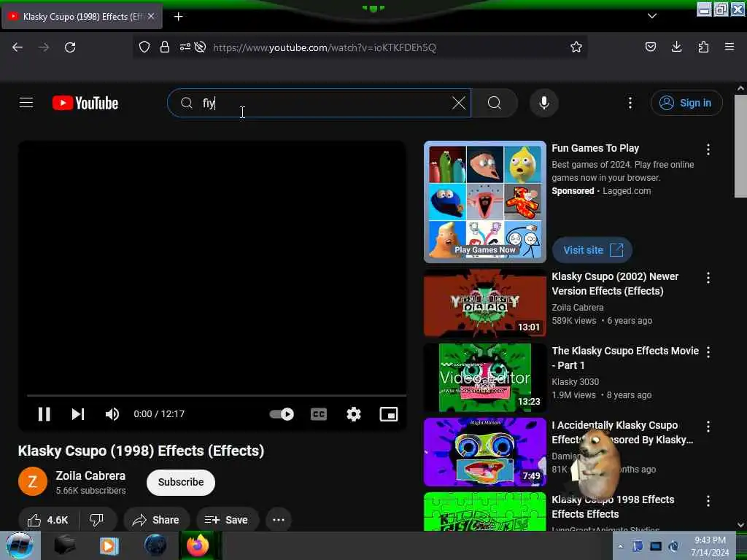The width and height of the screenshot is (747, 560).
Task: Open the Fun Games To Play ad thumbnail
Action: (x=485, y=202)
